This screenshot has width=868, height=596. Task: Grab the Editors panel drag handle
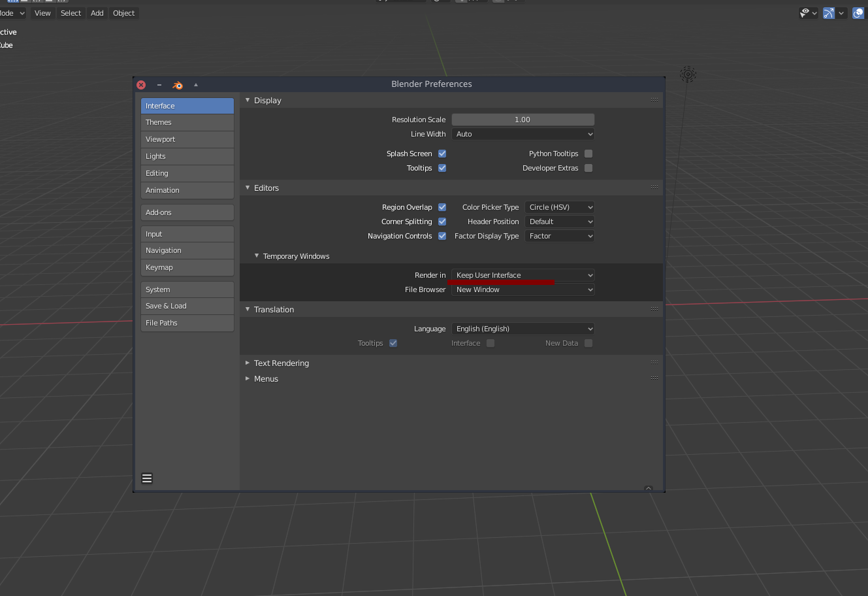point(654,188)
